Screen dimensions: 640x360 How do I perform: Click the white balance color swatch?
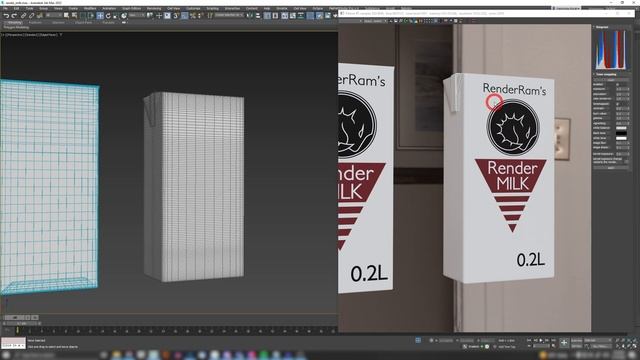pyautogui.click(x=621, y=128)
